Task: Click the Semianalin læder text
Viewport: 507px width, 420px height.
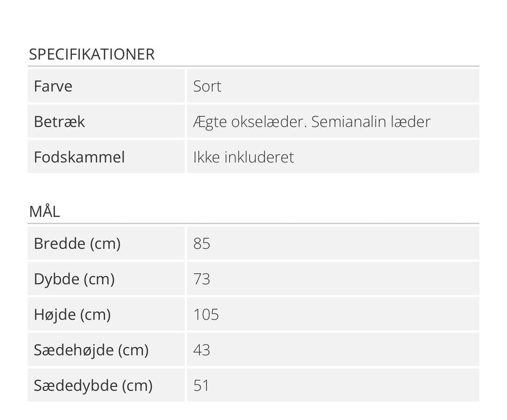Action: tap(371, 122)
